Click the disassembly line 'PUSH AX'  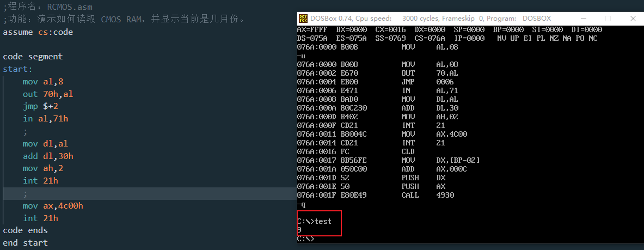pyautogui.click(x=371, y=186)
